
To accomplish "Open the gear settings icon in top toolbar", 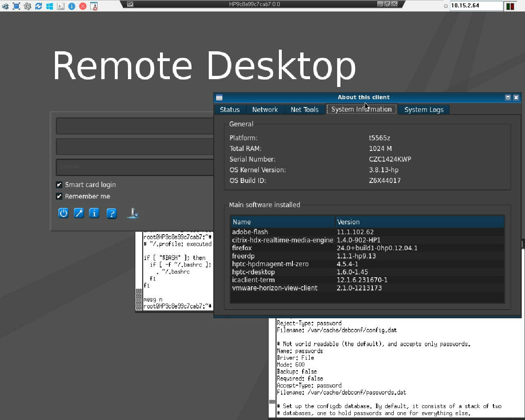I will (27, 6).
